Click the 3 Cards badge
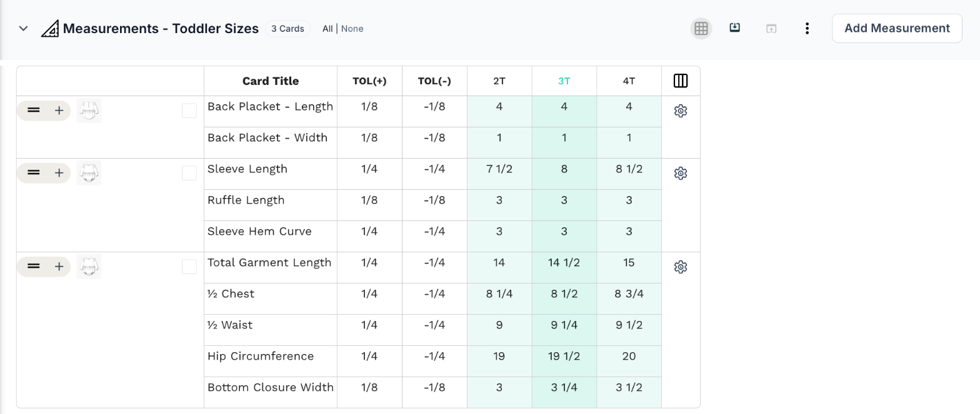This screenshot has height=414, width=980. click(x=287, y=29)
